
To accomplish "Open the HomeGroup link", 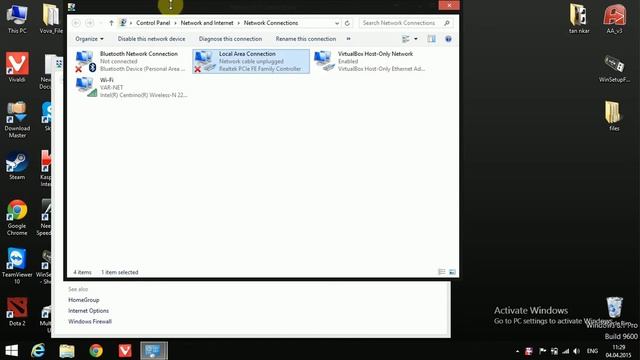I will [84, 300].
